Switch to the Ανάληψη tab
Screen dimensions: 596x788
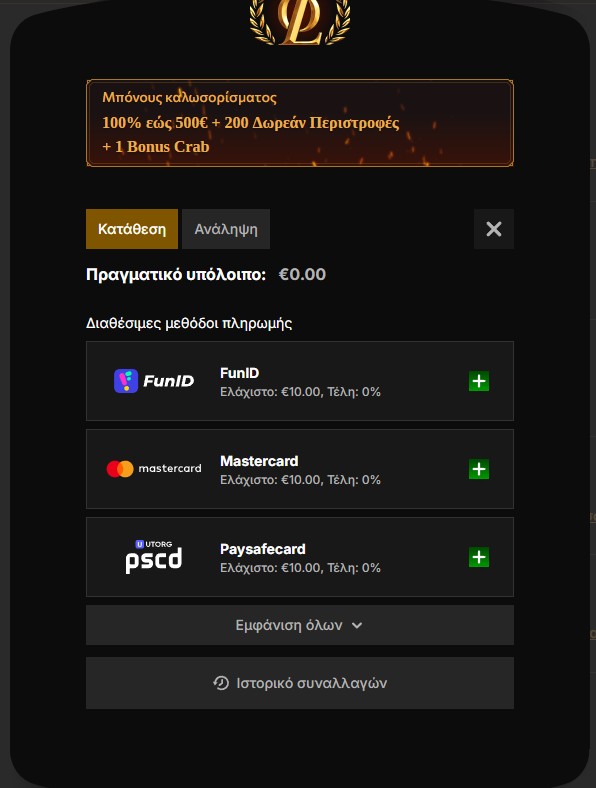[x=226, y=229]
